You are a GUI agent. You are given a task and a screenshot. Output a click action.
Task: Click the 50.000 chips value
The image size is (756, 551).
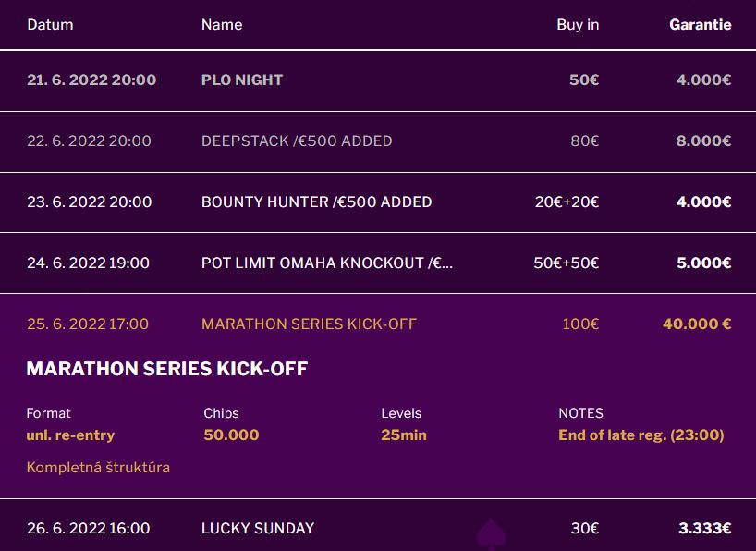tap(231, 435)
